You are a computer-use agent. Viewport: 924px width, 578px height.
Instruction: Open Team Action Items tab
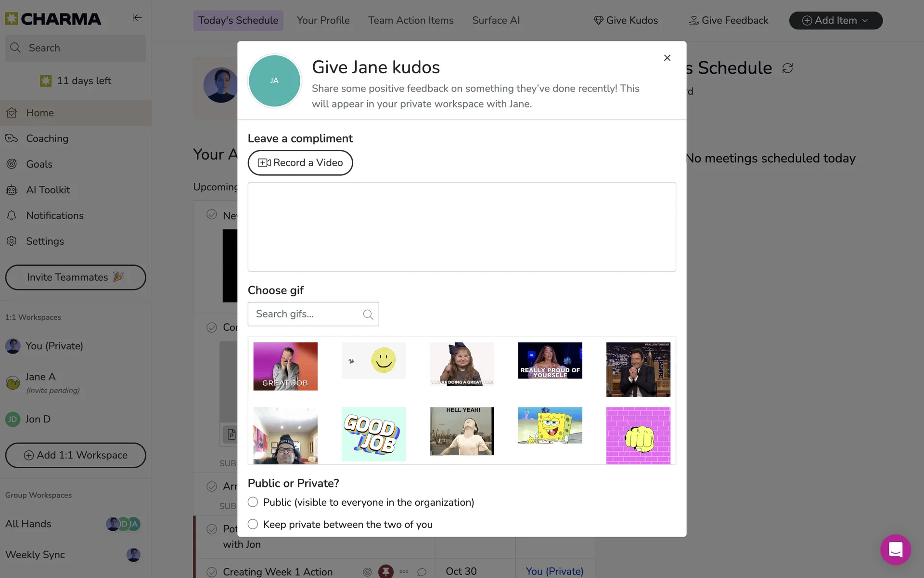(411, 21)
